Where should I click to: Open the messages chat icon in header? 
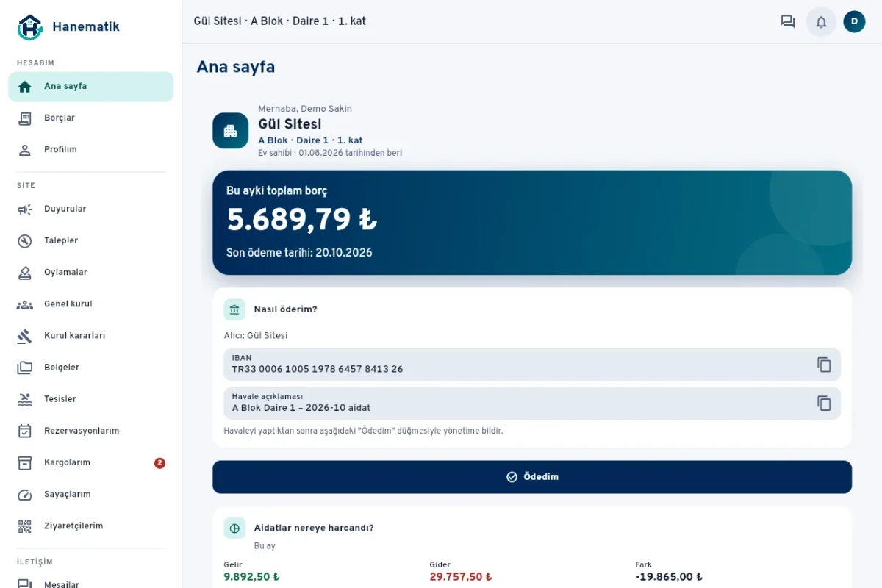[788, 22]
